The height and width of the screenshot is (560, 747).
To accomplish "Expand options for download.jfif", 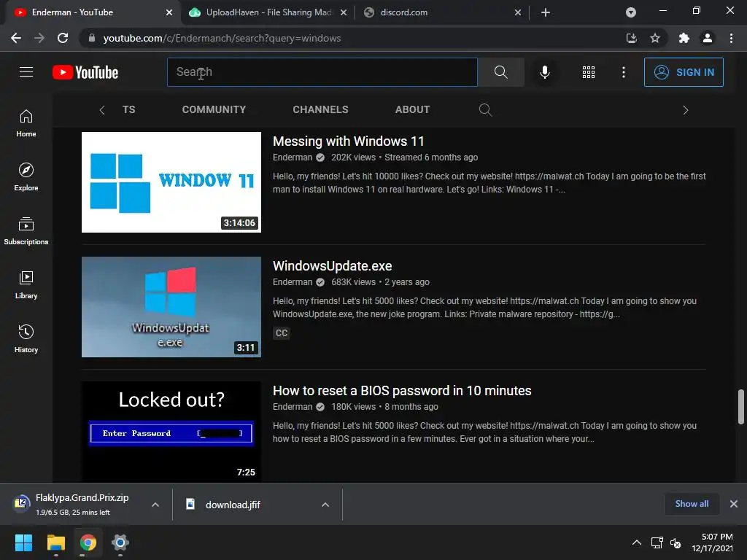I will [x=325, y=505].
